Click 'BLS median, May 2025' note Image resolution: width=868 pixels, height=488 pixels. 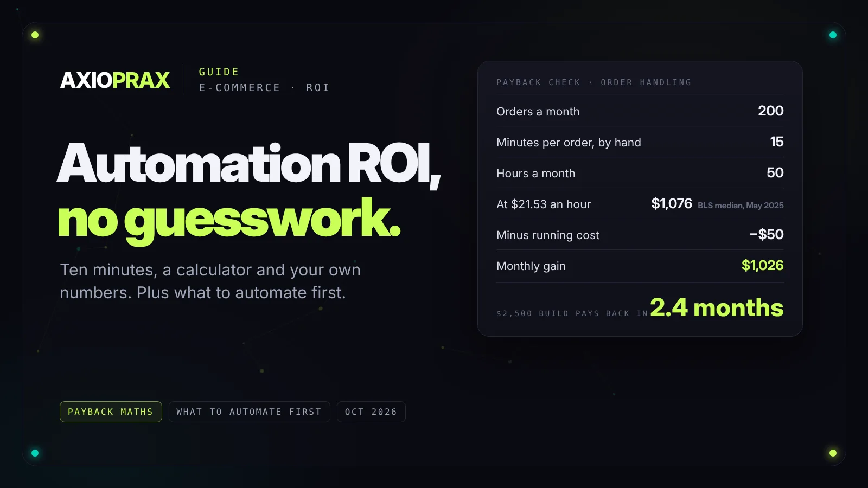click(741, 206)
